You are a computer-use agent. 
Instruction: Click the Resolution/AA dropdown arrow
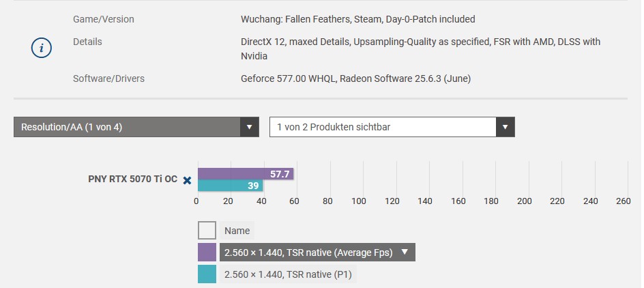pos(250,127)
